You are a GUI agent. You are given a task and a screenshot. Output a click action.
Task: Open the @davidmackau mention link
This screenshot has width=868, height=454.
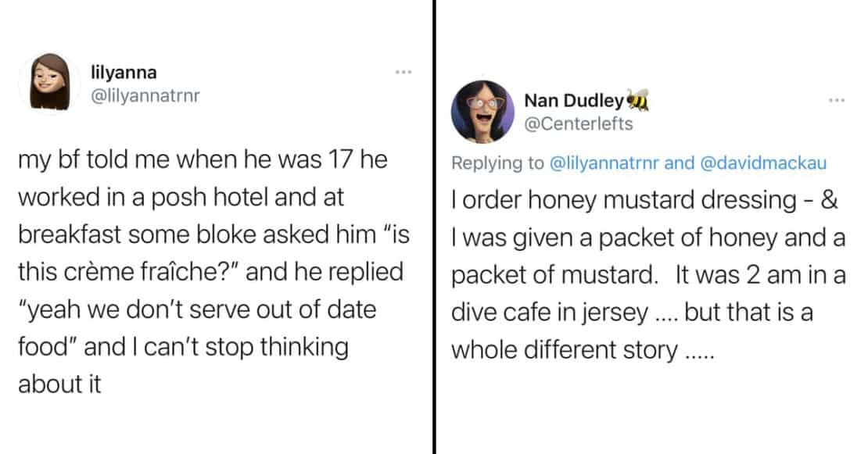tap(762, 163)
